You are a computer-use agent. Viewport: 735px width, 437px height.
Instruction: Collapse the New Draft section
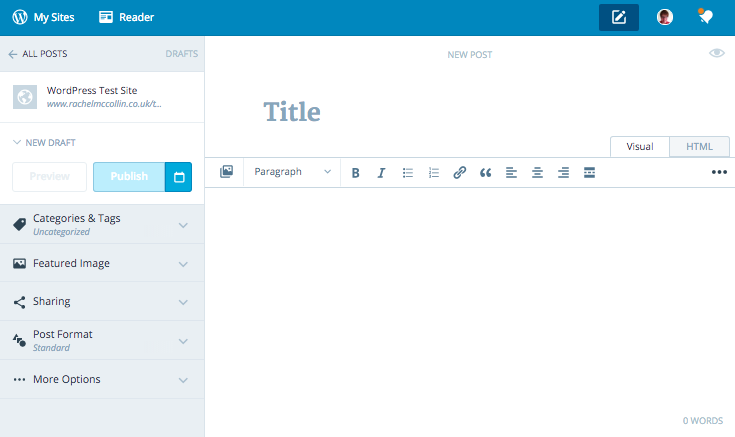[44, 143]
